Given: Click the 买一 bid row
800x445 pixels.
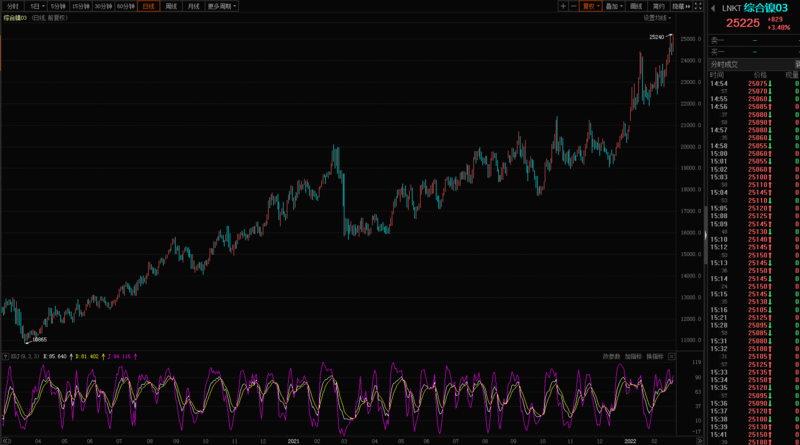Looking at the screenshot, I should (x=754, y=52).
